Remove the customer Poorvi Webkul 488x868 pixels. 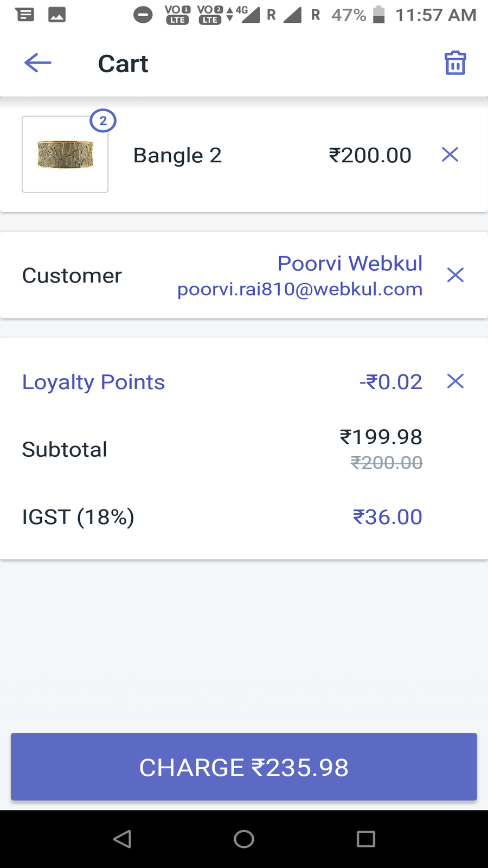455,275
